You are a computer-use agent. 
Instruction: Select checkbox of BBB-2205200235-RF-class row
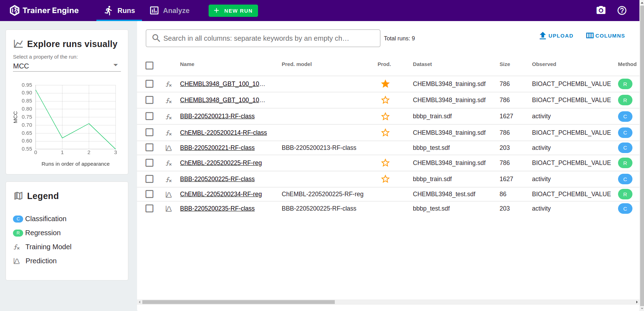149,209
